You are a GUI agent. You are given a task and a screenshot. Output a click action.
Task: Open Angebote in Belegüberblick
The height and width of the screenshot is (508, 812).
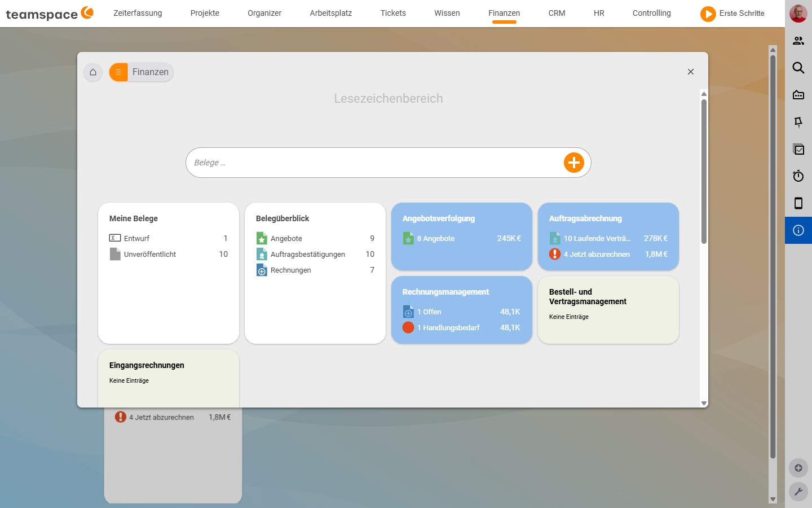coord(315,238)
